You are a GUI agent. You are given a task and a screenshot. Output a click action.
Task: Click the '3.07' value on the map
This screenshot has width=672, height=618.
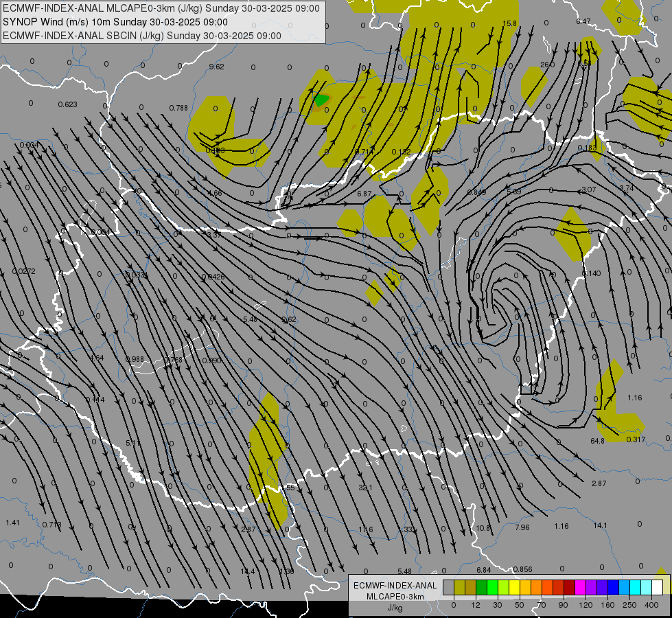tap(589, 190)
